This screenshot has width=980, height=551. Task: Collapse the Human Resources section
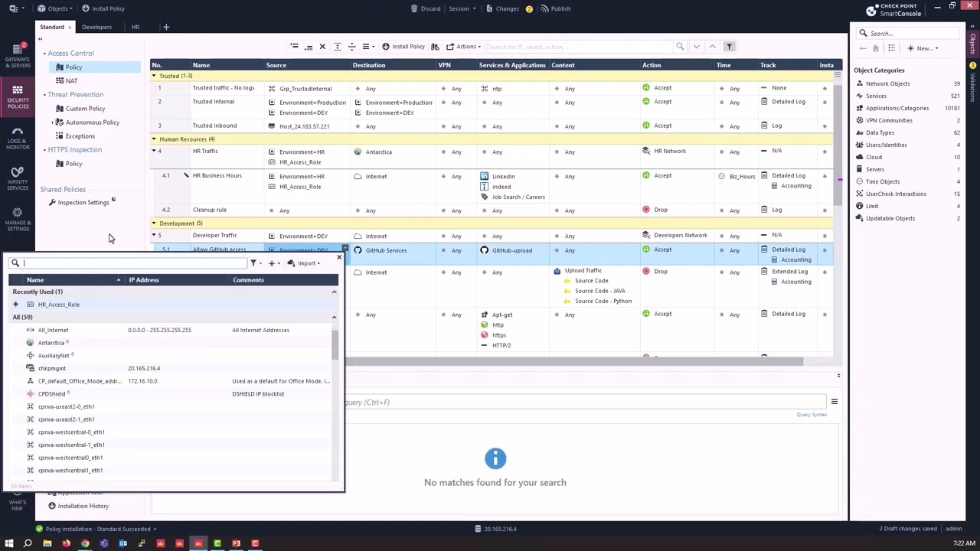(154, 139)
